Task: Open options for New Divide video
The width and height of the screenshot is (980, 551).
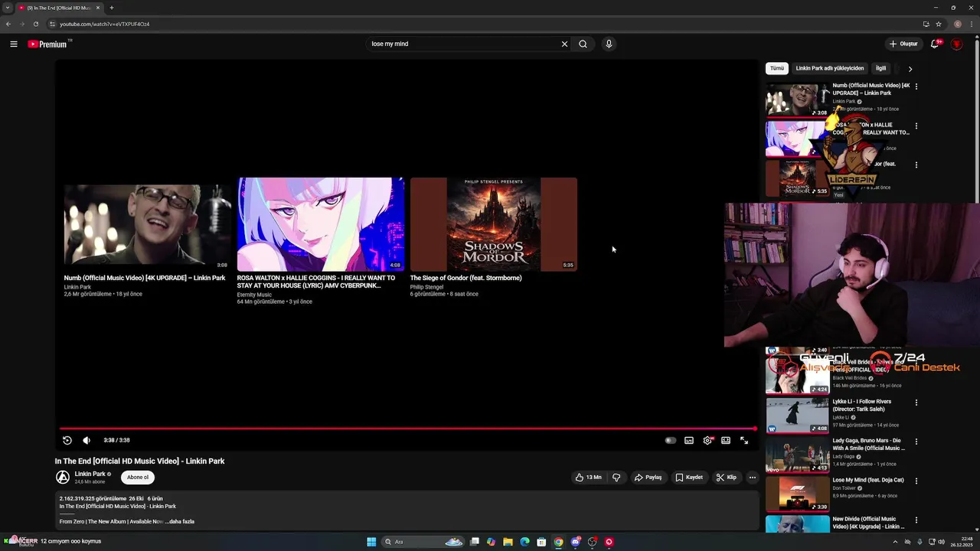Action: 916,520
